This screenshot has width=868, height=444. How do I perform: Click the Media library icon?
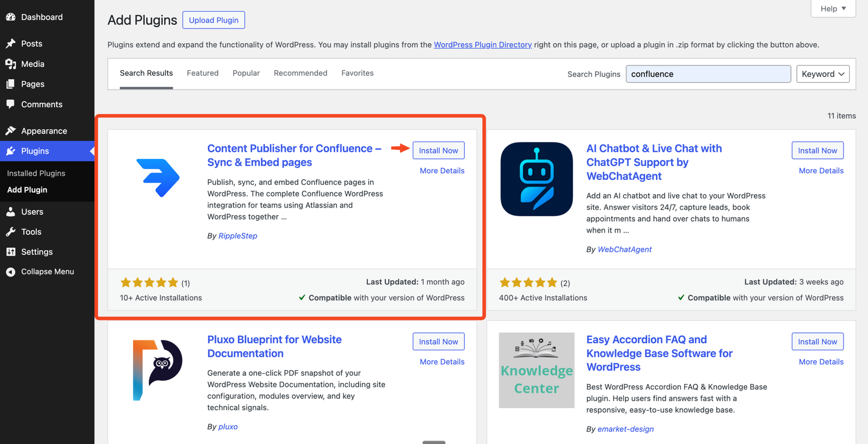tap(10, 64)
